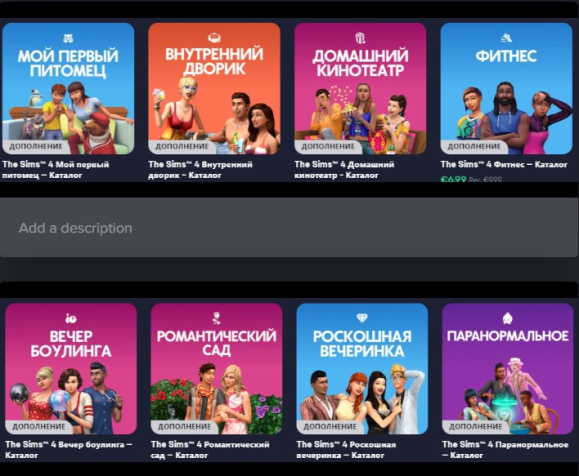Open the Мой первый питомец cover art
579x476 pixels.
(68, 89)
